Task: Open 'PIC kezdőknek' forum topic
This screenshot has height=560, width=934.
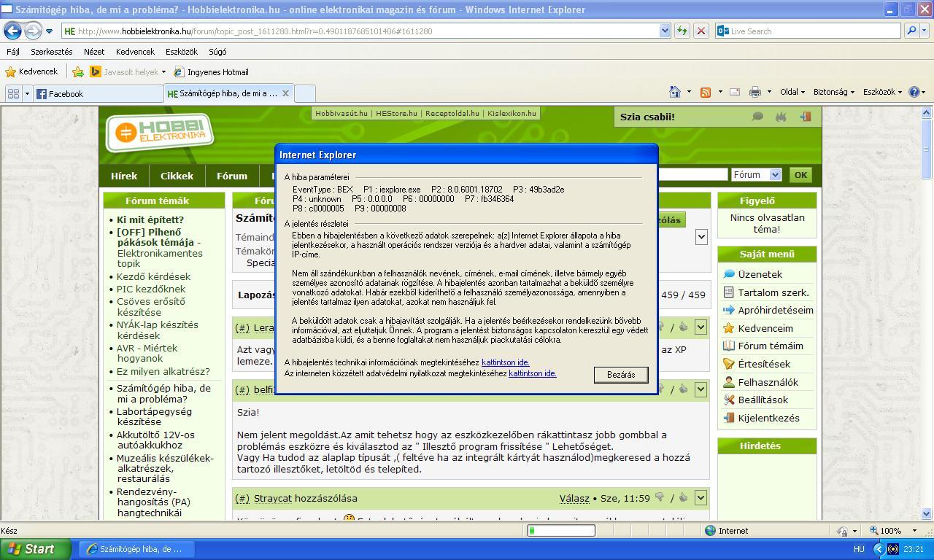Action: 151,289
